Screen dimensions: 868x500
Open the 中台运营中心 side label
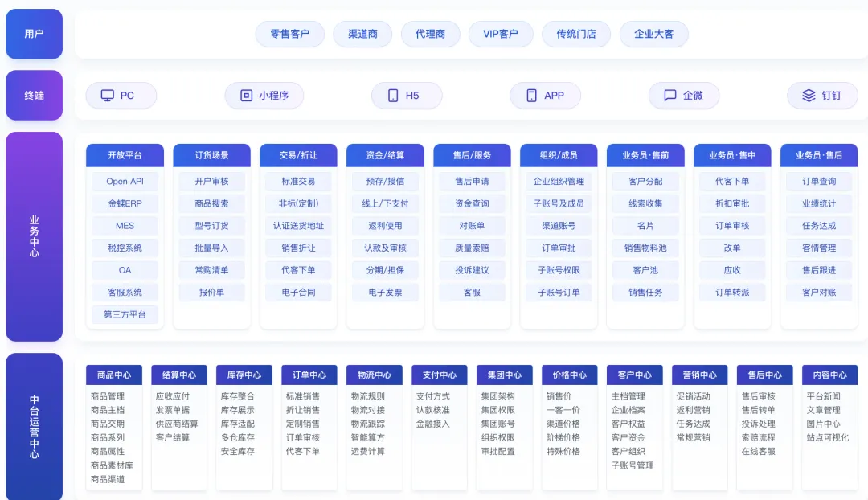(x=35, y=426)
